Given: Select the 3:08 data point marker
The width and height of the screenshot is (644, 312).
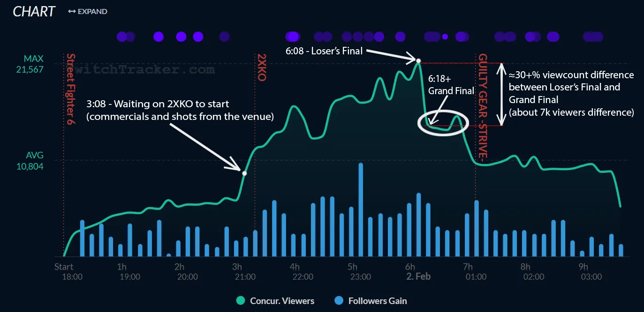Looking at the screenshot, I should pos(244,173).
